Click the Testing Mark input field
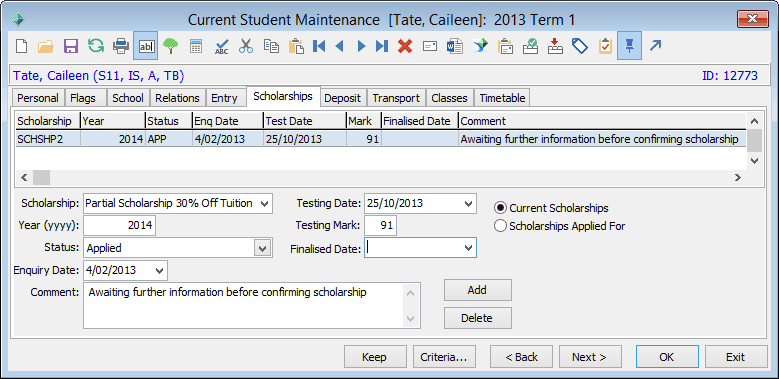The width and height of the screenshot is (779, 379). coord(381,225)
